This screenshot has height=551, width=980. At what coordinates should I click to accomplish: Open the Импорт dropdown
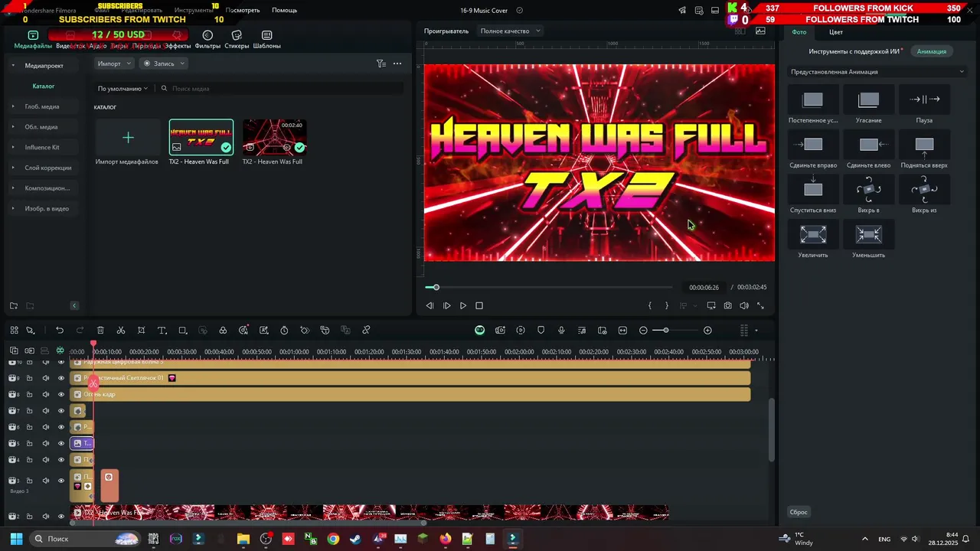114,64
